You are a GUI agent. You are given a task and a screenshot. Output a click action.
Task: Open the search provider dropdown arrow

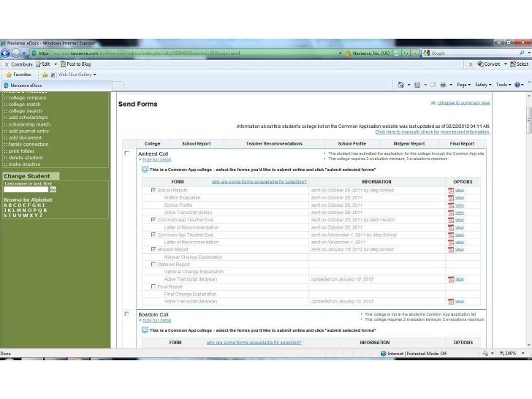529,53
